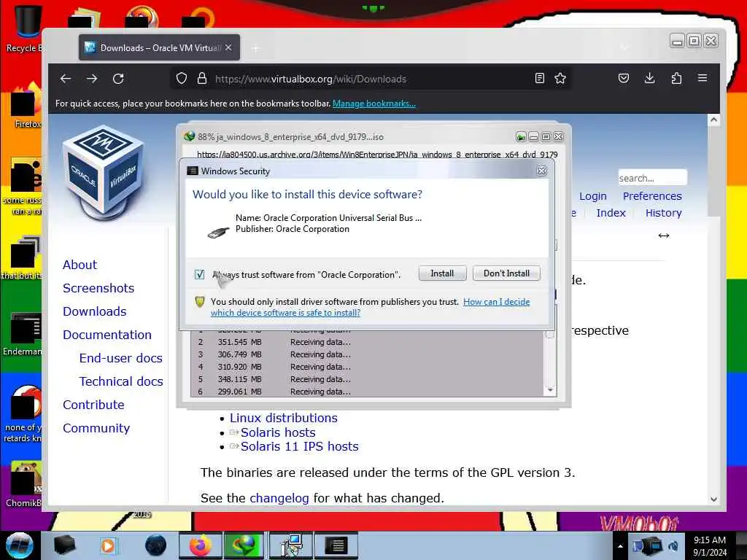Click the green icon in download dialog title bar
747x560 pixels.
[521, 137]
